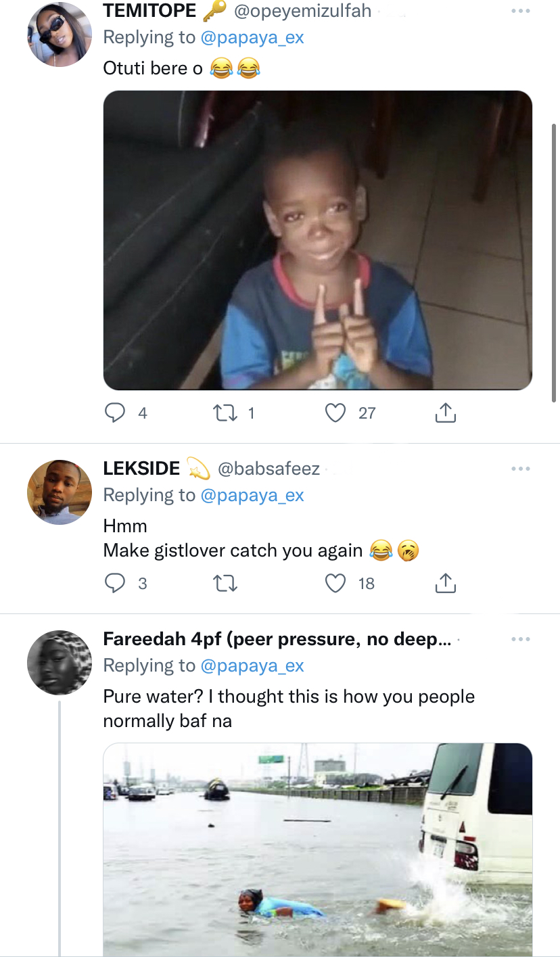The image size is (560, 957).
Task: Open TEMITOPE's profile picture
Action: tap(60, 34)
